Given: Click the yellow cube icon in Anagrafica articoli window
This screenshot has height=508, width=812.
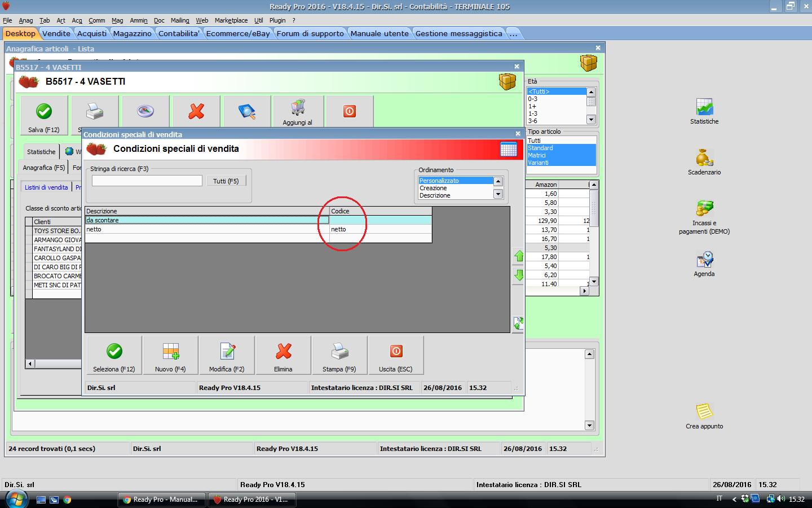Looking at the screenshot, I should (589, 63).
